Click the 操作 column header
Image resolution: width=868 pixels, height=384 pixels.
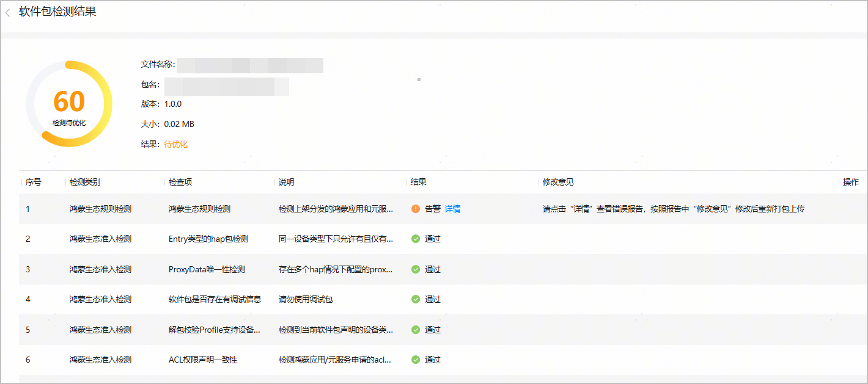click(x=851, y=182)
